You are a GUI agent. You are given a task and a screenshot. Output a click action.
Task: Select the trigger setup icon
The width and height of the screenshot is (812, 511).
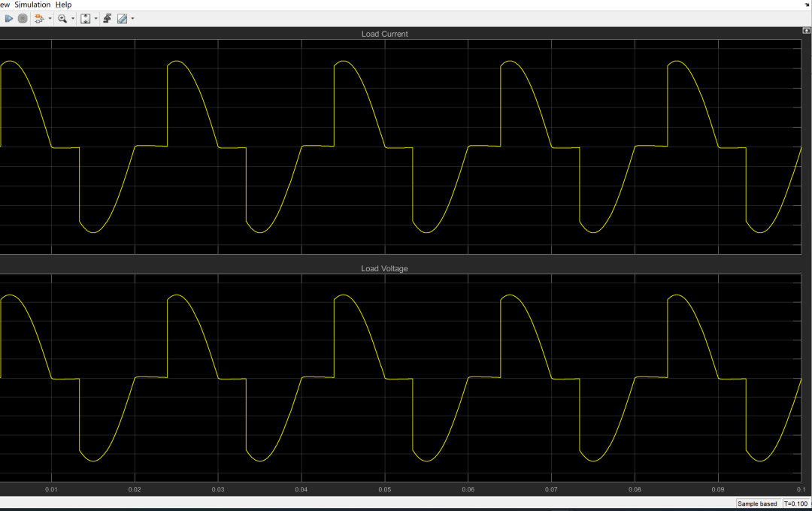108,18
